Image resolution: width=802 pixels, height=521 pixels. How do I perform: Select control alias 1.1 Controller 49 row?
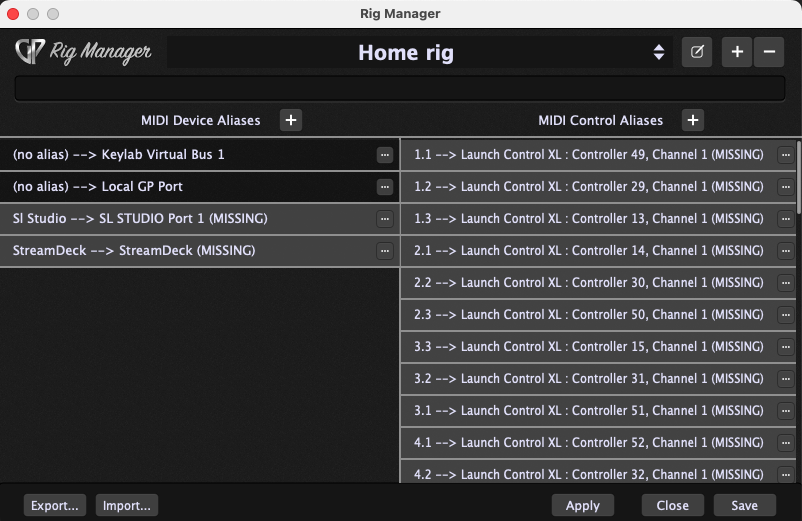tap(598, 154)
